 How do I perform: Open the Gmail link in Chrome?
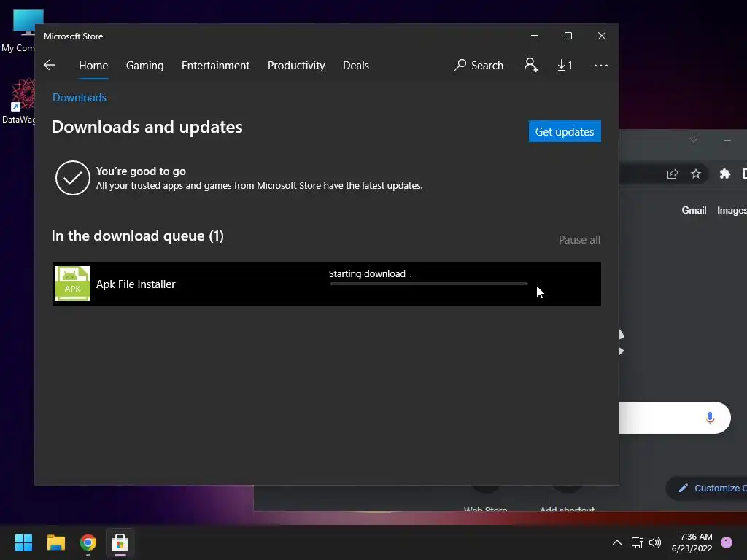tap(694, 211)
